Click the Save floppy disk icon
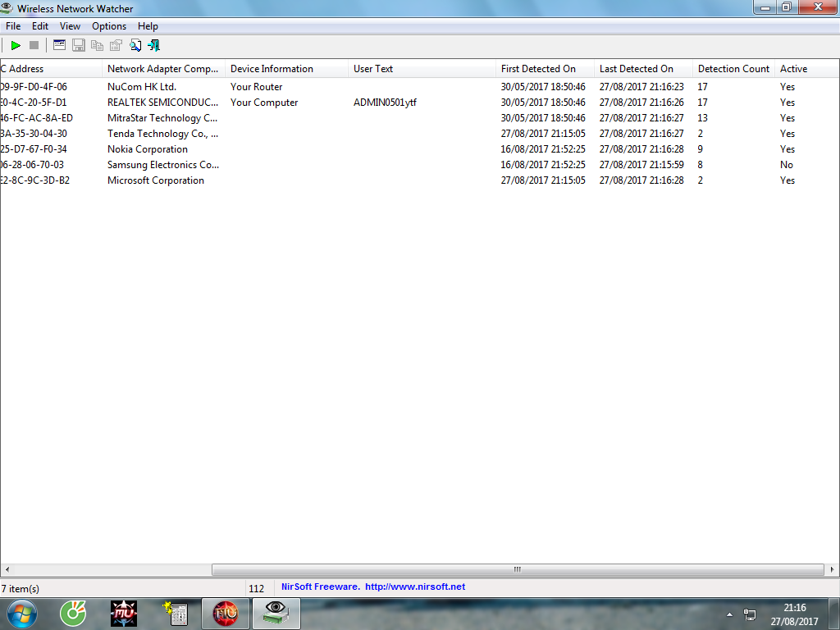 pyautogui.click(x=79, y=45)
